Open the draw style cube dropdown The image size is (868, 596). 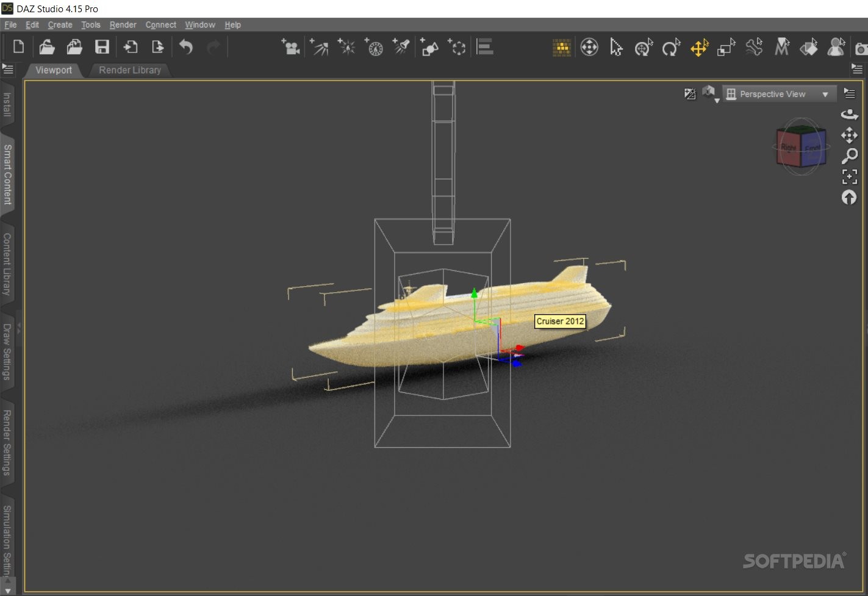click(709, 93)
